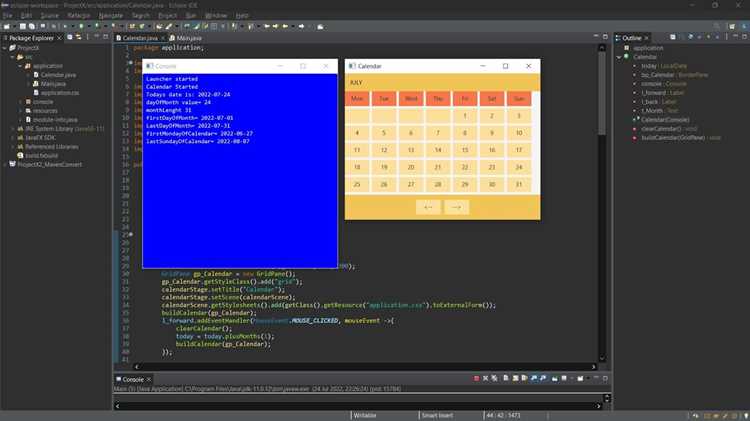Expand the JRE System Library node

click(x=13, y=129)
